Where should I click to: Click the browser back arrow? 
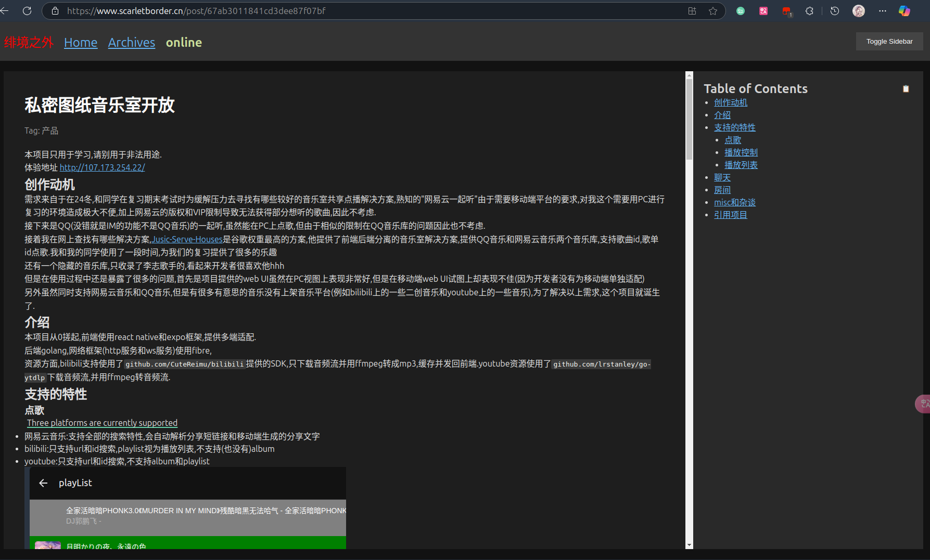tap(5, 11)
